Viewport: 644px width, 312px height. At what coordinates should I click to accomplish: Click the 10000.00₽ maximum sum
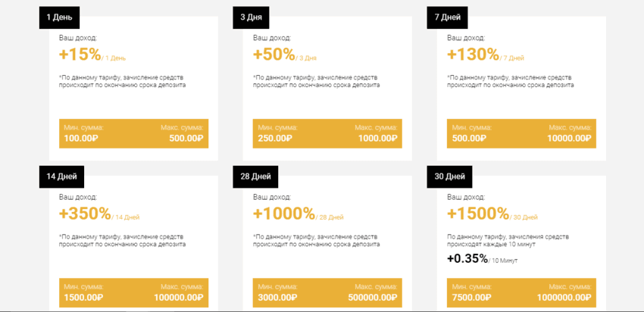[567, 138]
